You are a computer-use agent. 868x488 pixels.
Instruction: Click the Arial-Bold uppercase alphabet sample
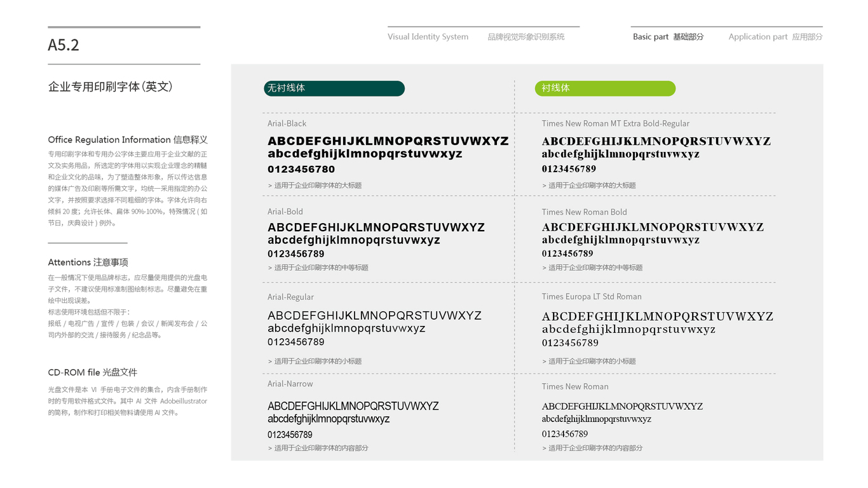coord(376,227)
